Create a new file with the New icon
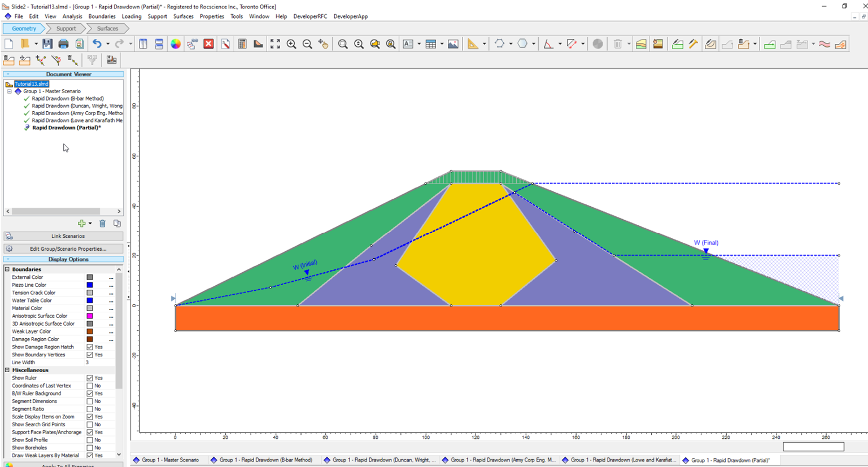The image size is (868, 467). point(8,43)
